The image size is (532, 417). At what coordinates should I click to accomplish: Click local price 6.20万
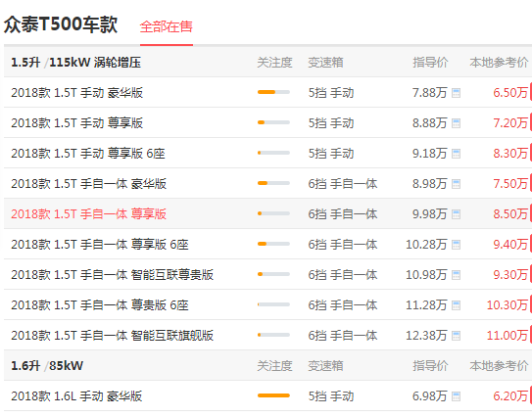pos(510,396)
